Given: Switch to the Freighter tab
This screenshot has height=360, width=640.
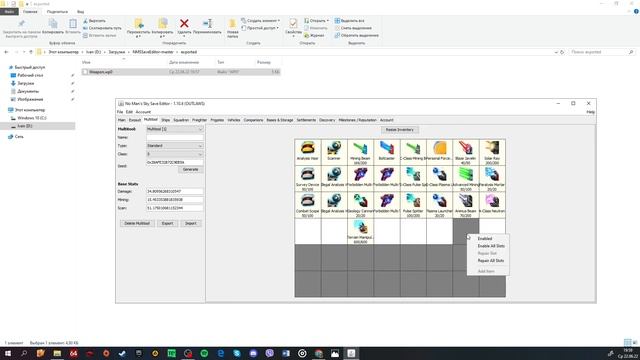Looking at the screenshot, I should [x=199, y=120].
